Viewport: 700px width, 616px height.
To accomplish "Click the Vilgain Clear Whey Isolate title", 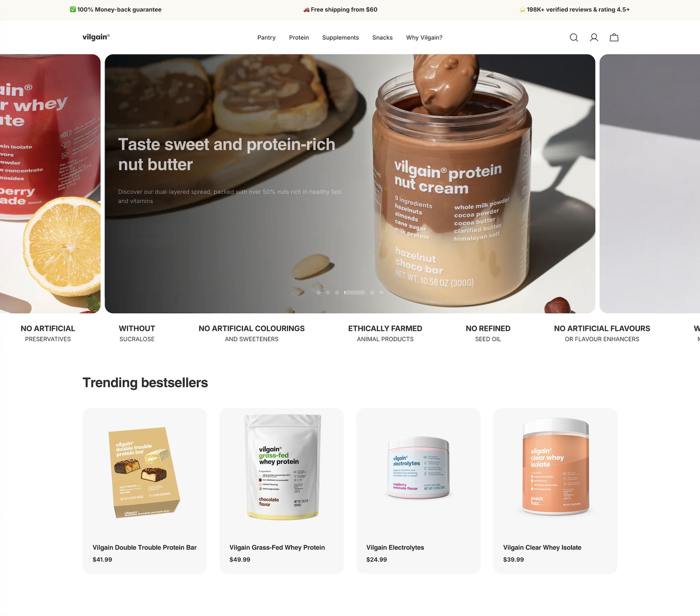I will click(542, 547).
